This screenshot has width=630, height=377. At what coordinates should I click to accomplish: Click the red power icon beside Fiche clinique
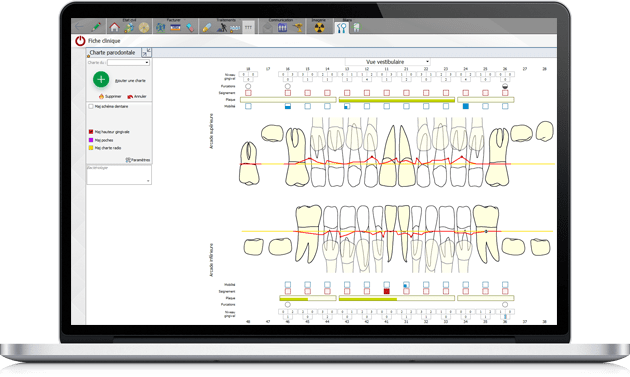(x=80, y=41)
